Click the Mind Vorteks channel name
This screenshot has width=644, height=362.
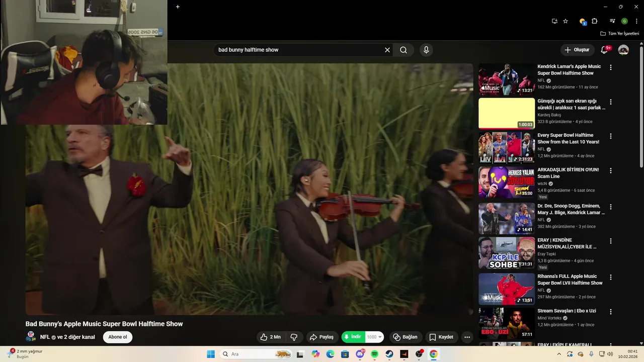coord(549,318)
